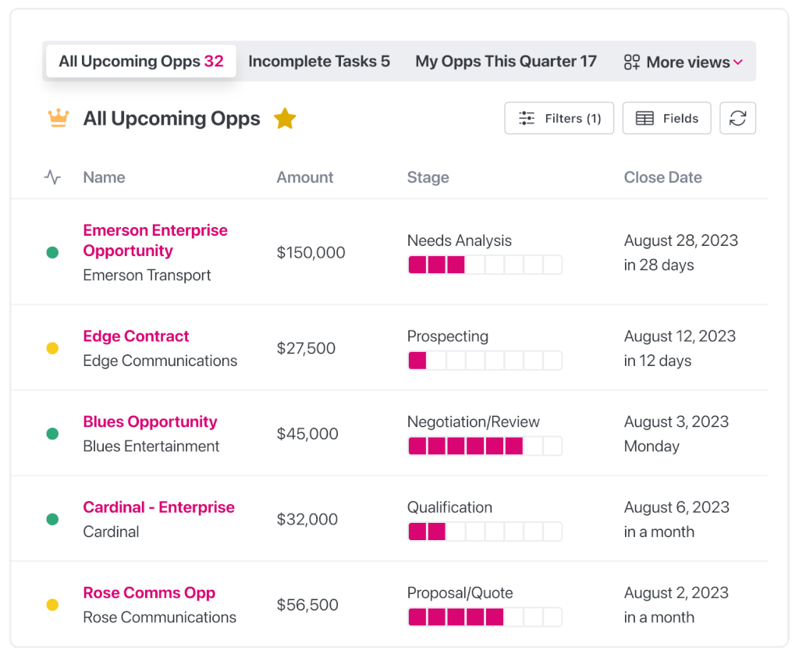Click the Negotiation/Review stage progress bar
The height and width of the screenshot is (672, 799).
click(x=485, y=446)
